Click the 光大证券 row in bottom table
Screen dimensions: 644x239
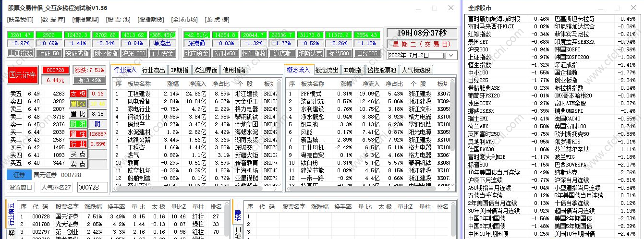(121, 224)
